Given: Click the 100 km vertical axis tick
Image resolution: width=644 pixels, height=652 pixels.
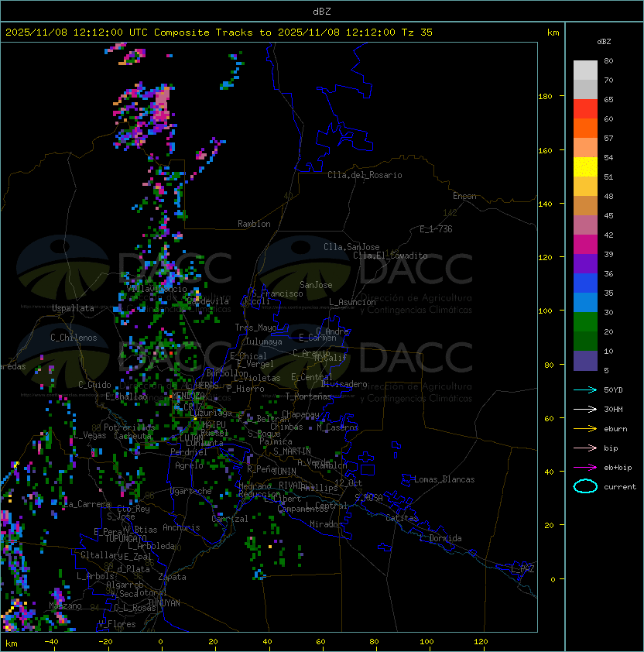Looking at the screenshot, I should (x=546, y=311).
